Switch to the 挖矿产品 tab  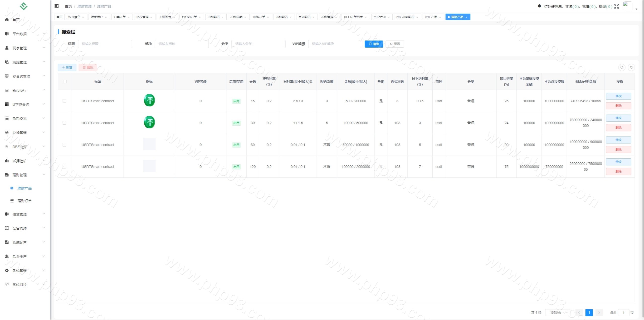(431, 17)
